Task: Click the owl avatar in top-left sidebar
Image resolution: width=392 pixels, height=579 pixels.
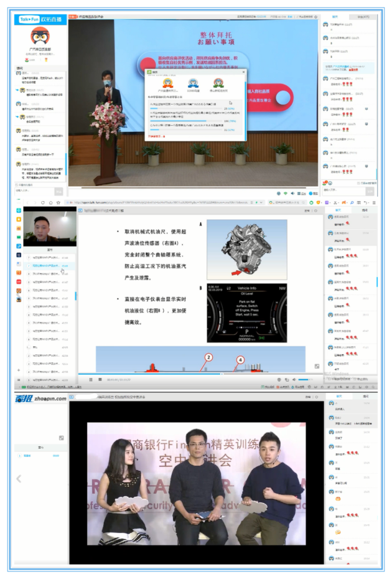Action: (x=40, y=36)
